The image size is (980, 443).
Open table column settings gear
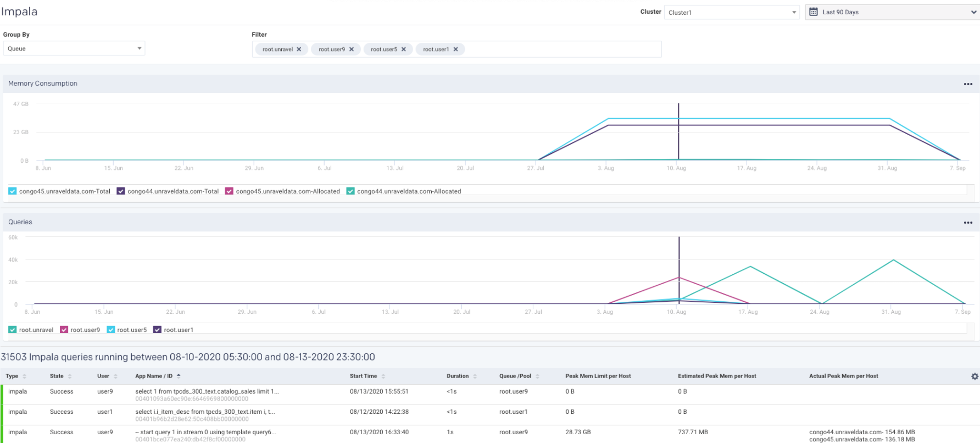pos(975,376)
